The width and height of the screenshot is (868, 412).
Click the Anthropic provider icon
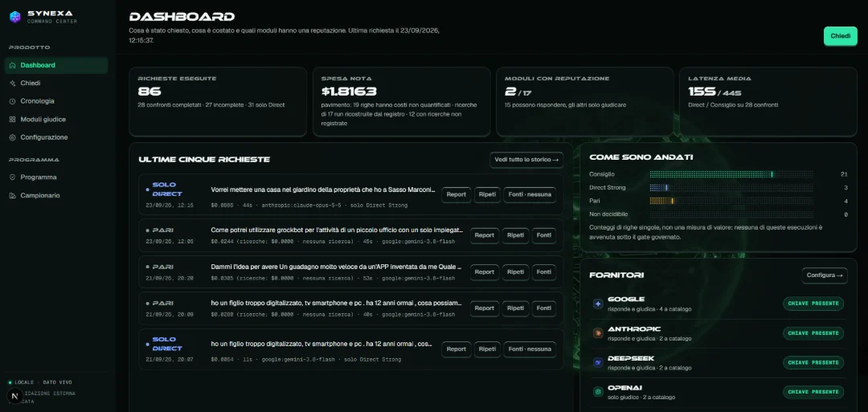coord(598,333)
